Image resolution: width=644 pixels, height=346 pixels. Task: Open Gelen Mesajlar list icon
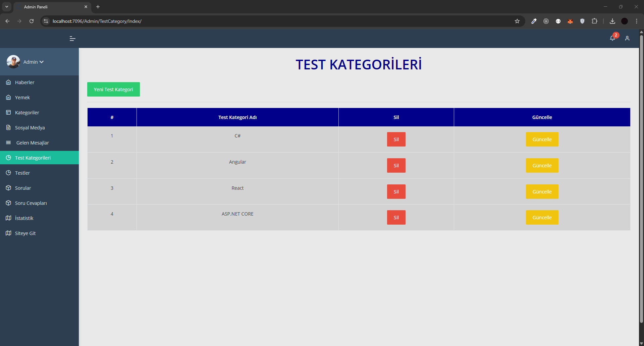tap(8, 143)
